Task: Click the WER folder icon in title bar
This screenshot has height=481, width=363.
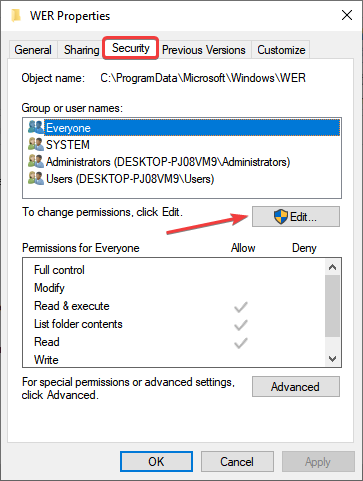Action: [16, 16]
